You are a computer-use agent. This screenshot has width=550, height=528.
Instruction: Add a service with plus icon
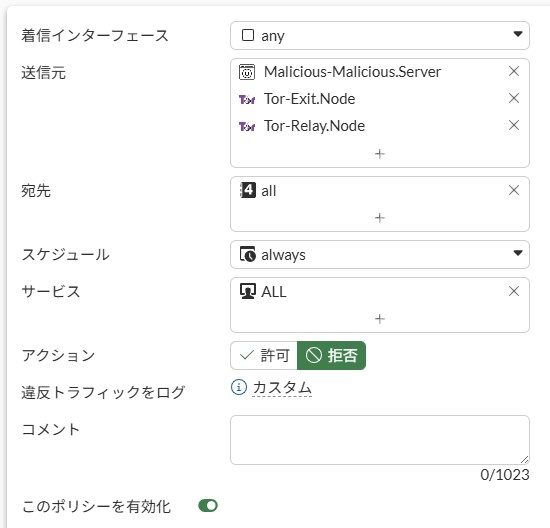[380, 319]
